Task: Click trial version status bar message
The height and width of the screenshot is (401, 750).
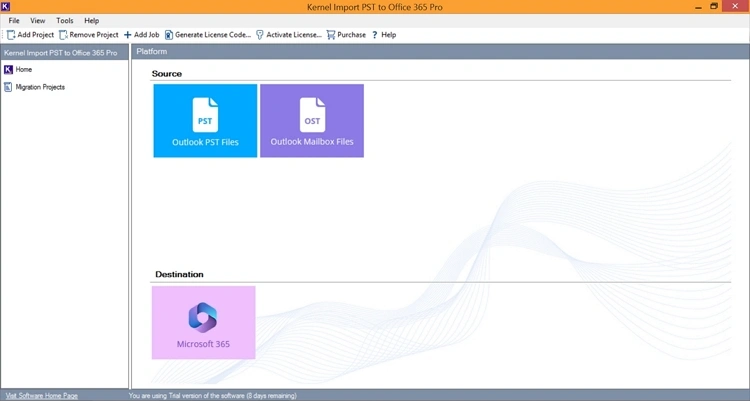Action: pyautogui.click(x=213, y=396)
